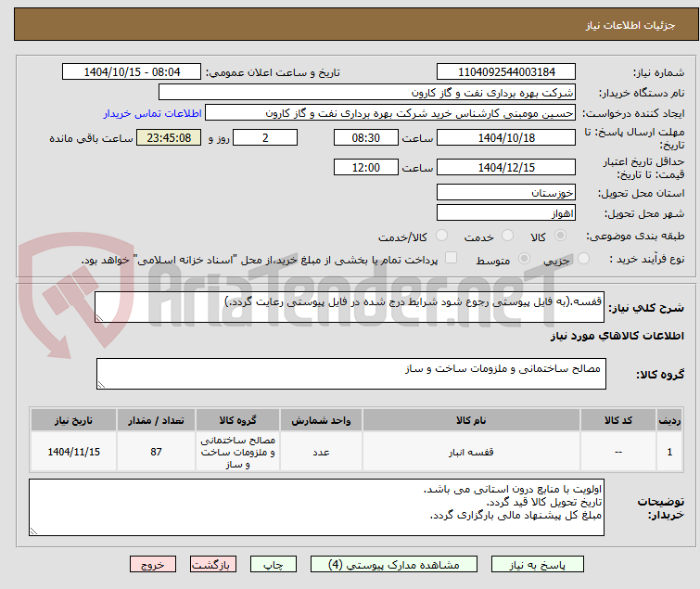Screen dimensions: 700x589
Task: Click the city field اهواز
Action: pos(506,213)
